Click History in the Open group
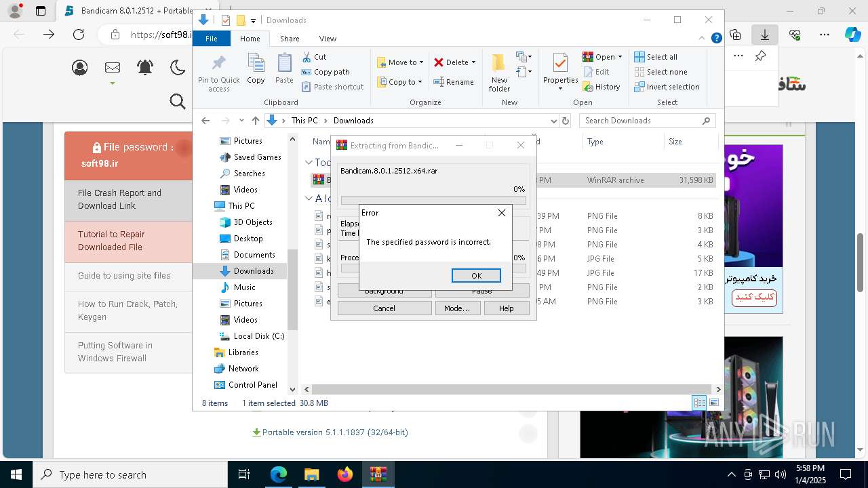Viewport: 868px width, 488px height. pyautogui.click(x=601, y=87)
